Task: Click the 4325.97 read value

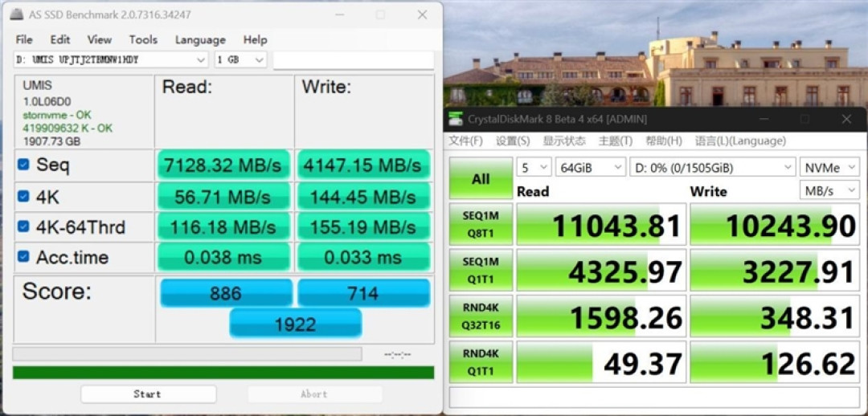Action: (x=602, y=271)
